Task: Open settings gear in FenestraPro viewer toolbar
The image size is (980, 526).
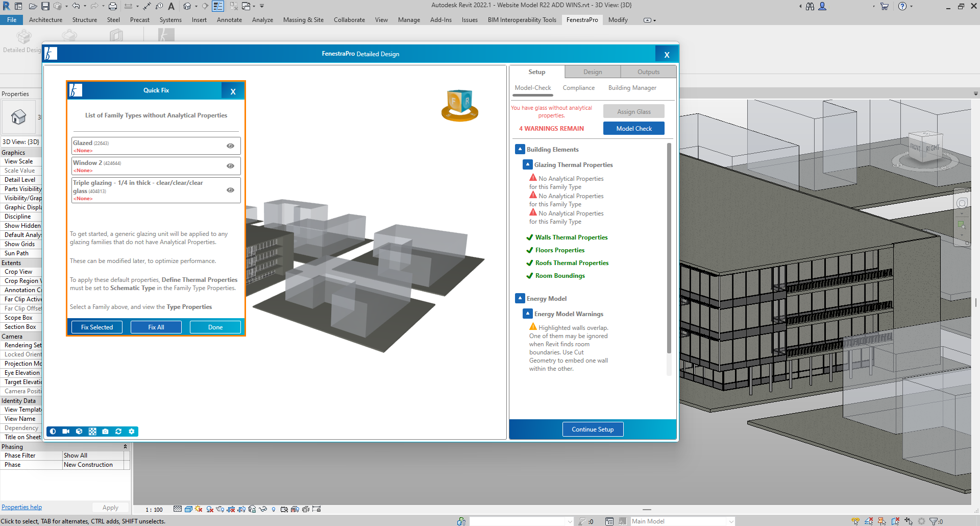Action: click(x=132, y=432)
